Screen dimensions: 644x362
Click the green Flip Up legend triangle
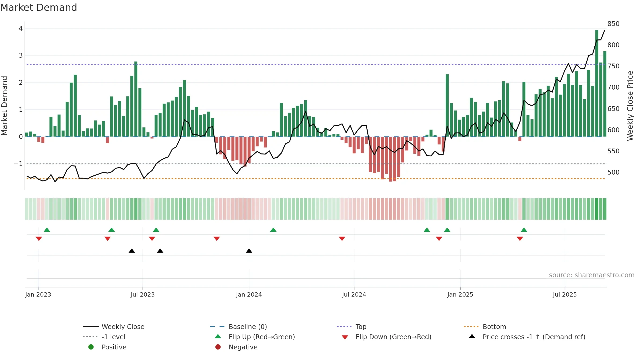click(218, 336)
